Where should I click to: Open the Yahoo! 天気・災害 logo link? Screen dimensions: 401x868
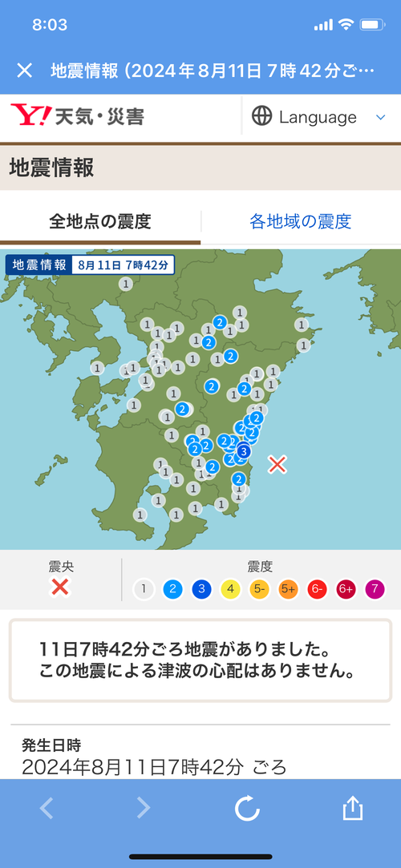coord(77,116)
